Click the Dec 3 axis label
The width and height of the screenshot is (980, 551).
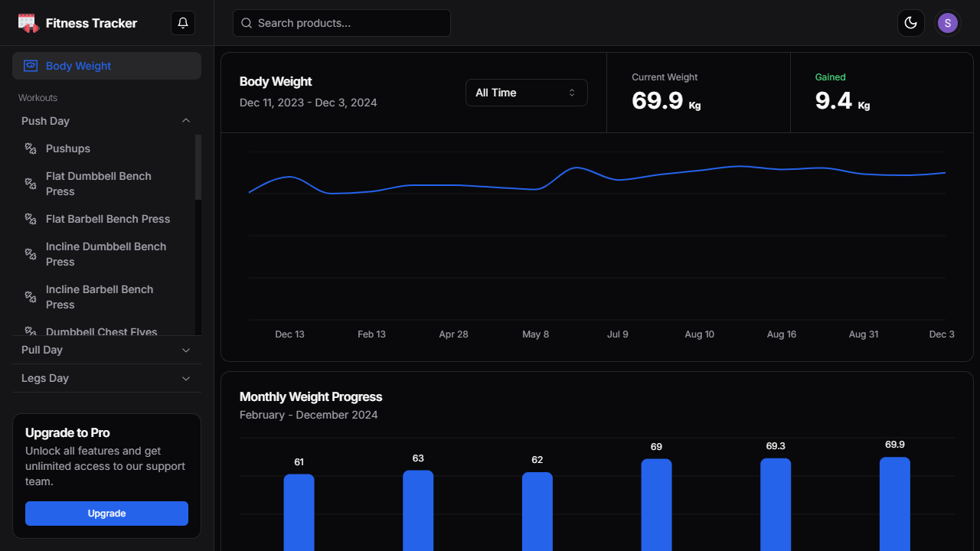(942, 334)
